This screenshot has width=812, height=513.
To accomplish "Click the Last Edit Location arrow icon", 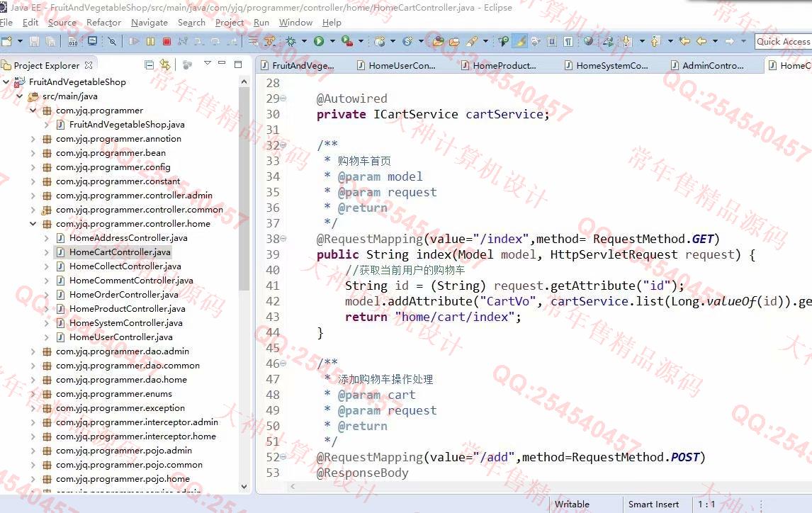I will (684, 42).
